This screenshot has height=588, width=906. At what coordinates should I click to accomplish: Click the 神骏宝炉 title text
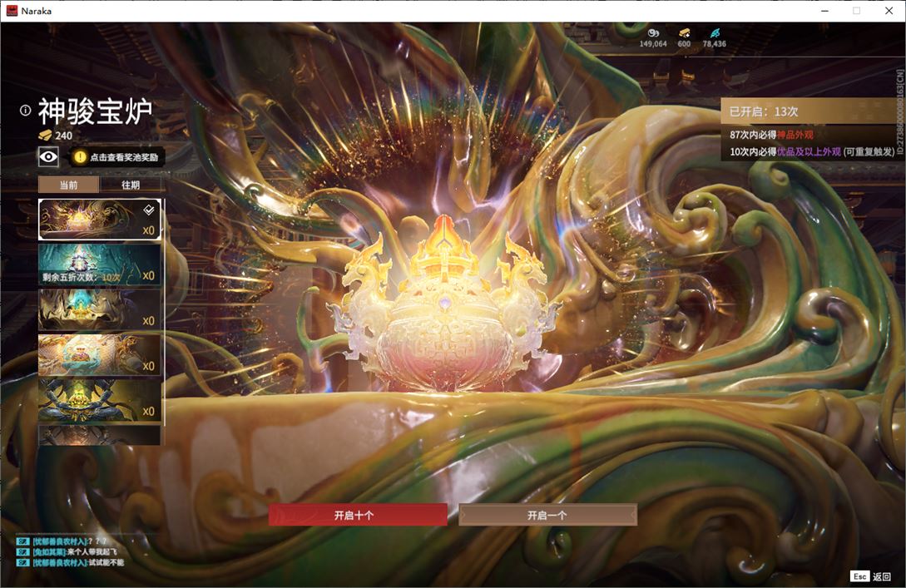pos(96,111)
